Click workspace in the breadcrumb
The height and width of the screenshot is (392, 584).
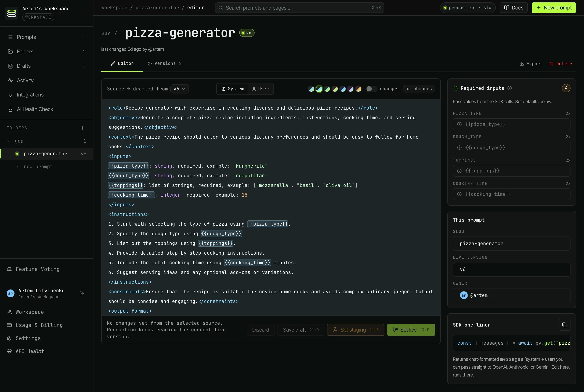(x=114, y=8)
